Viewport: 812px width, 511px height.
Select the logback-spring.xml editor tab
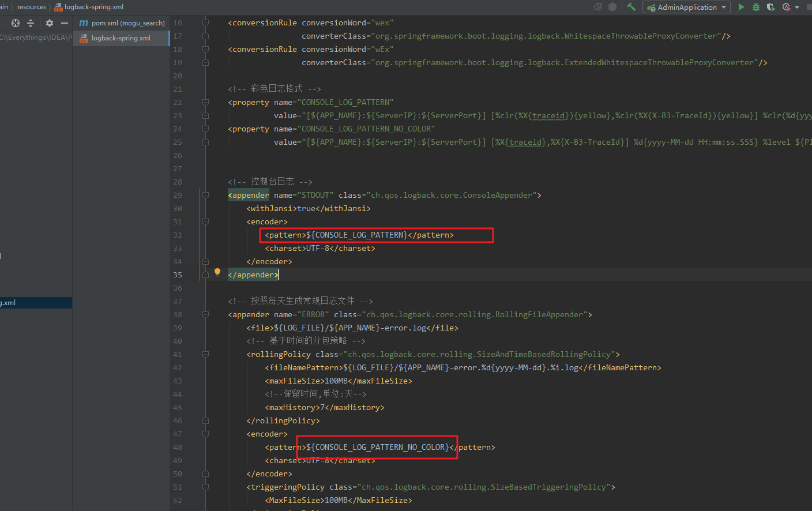tap(121, 38)
